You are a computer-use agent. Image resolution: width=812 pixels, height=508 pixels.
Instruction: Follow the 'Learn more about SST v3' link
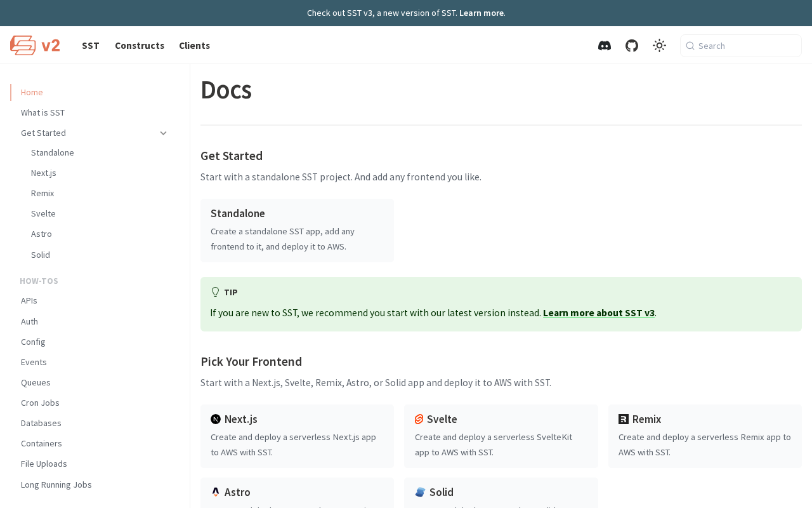pos(598,313)
